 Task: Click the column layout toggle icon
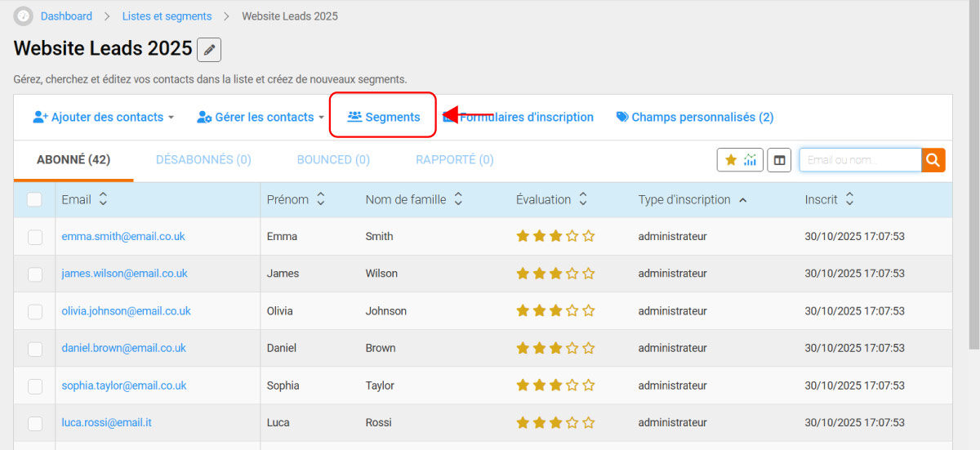(779, 160)
